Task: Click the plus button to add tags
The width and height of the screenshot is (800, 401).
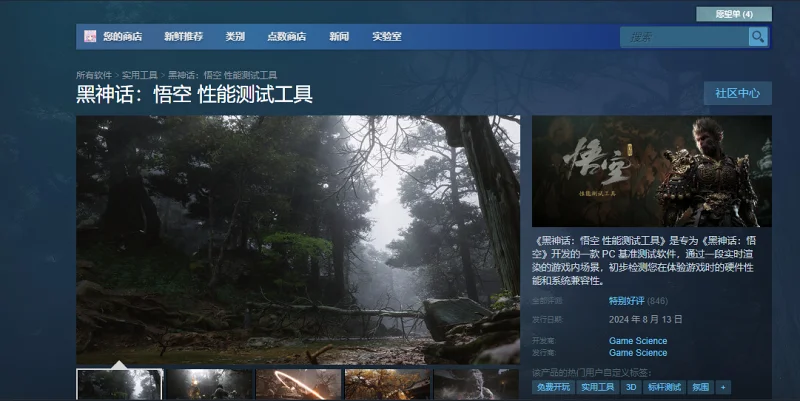Action: (723, 387)
